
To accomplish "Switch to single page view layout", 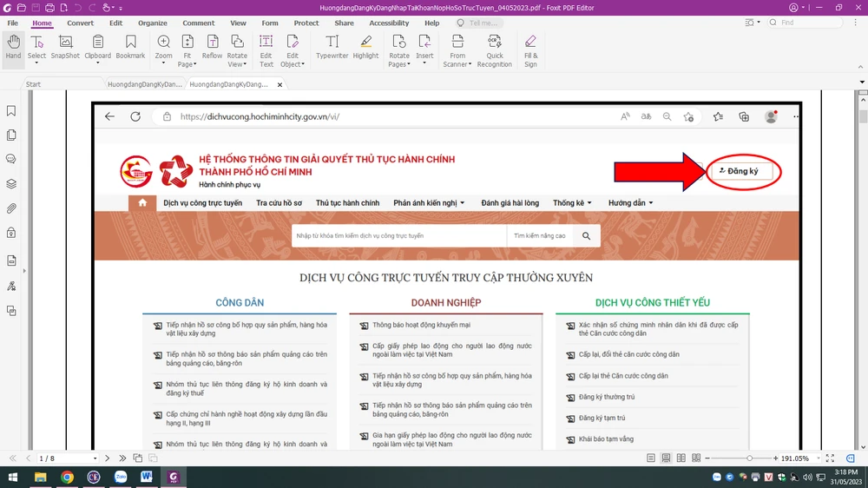I will [651, 458].
